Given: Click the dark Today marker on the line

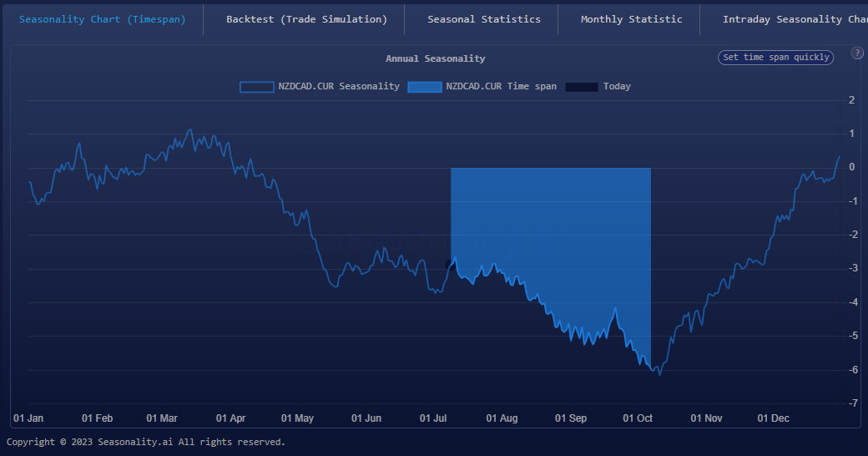Looking at the screenshot, I should (x=452, y=264).
